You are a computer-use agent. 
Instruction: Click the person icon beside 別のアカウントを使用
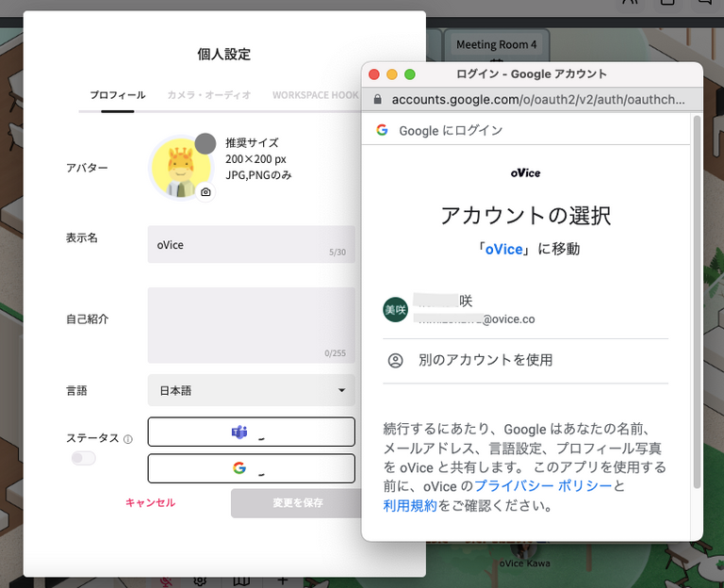click(x=395, y=361)
